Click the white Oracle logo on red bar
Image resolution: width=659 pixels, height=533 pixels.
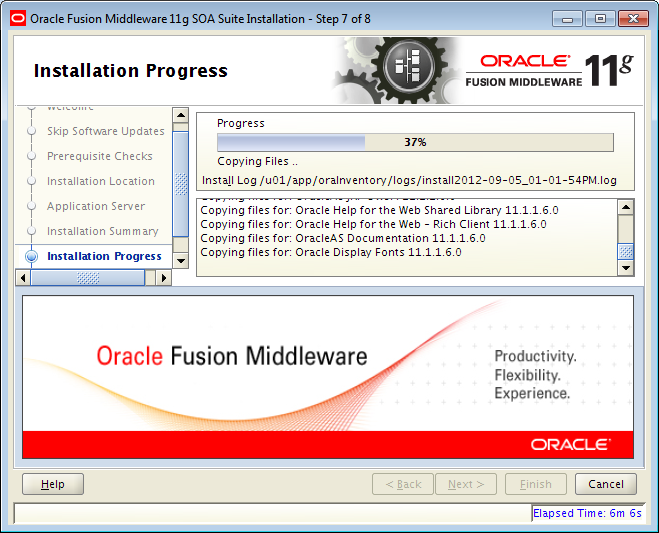click(571, 445)
